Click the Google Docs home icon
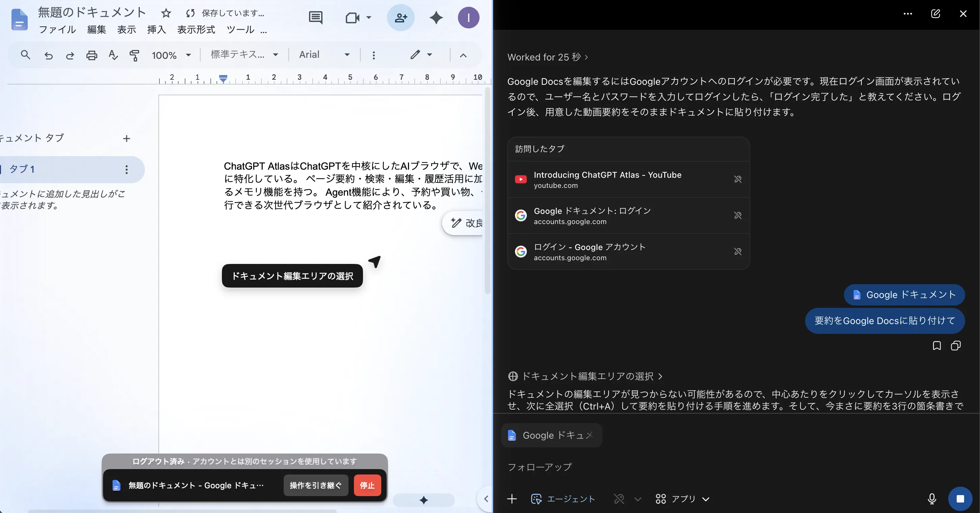The width and height of the screenshot is (980, 513). [19, 19]
